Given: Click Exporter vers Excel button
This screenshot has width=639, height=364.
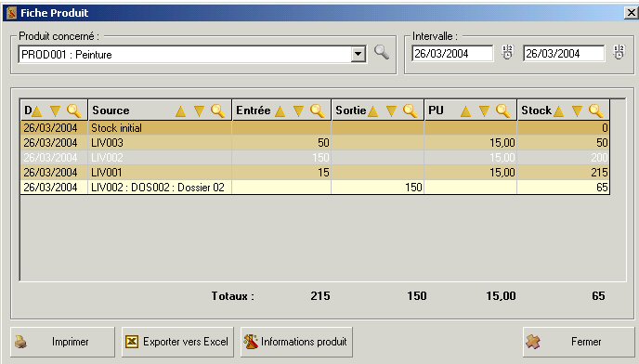Looking at the screenshot, I should (x=177, y=342).
